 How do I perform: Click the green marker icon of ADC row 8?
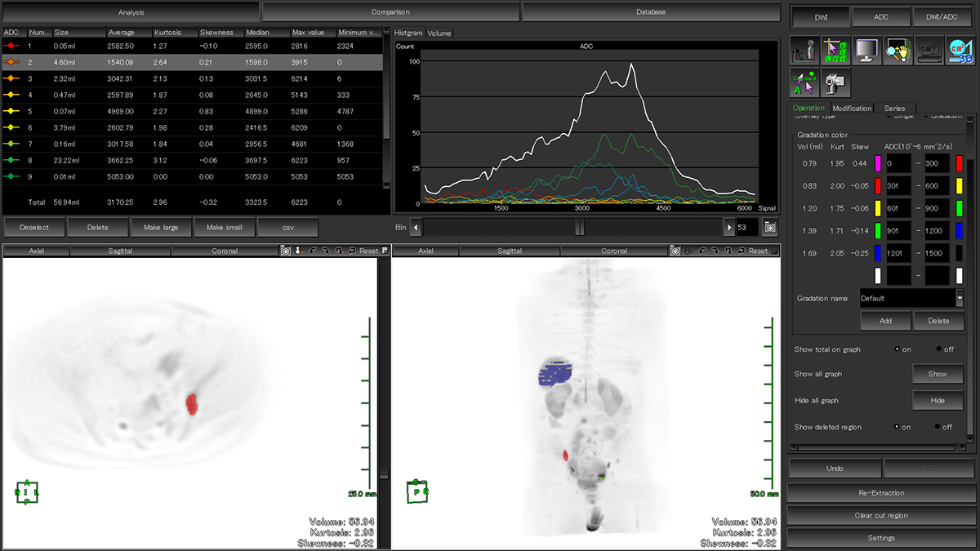pyautogui.click(x=11, y=160)
